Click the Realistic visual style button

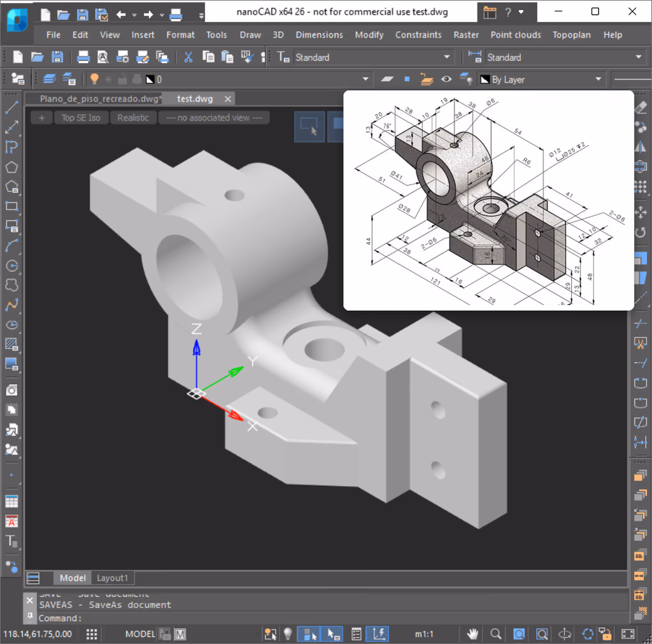[x=132, y=118]
